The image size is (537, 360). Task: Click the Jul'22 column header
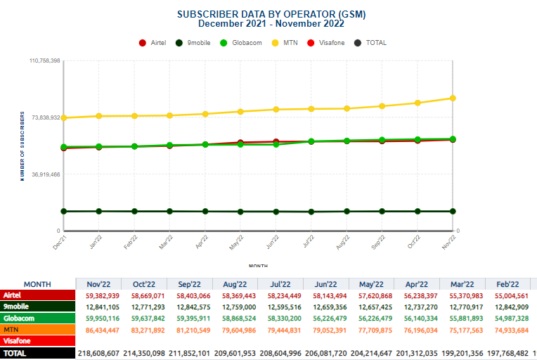click(x=280, y=284)
